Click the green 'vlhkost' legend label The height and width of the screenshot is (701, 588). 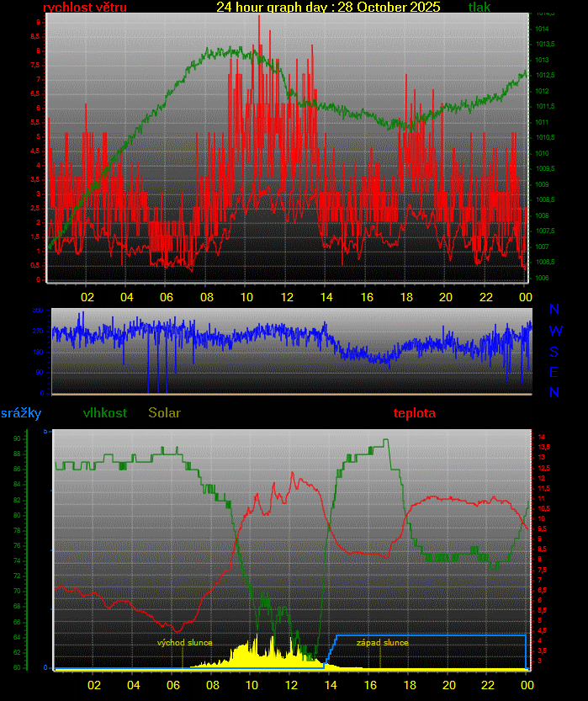tap(105, 413)
